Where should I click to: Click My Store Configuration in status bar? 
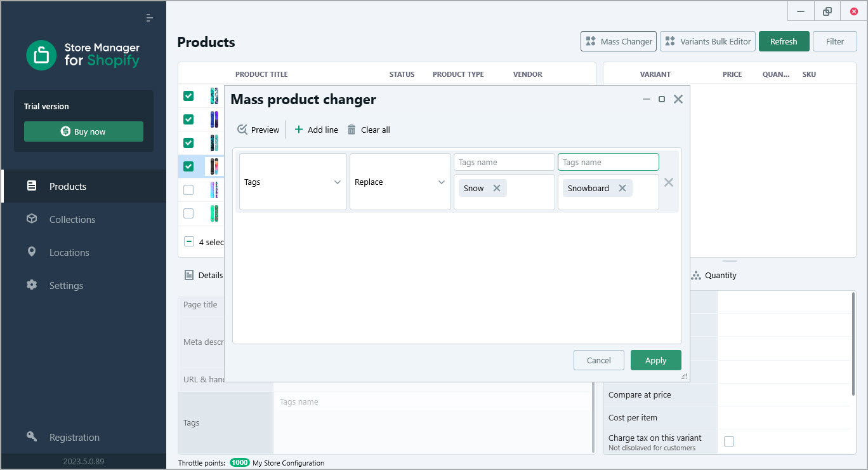click(289, 463)
